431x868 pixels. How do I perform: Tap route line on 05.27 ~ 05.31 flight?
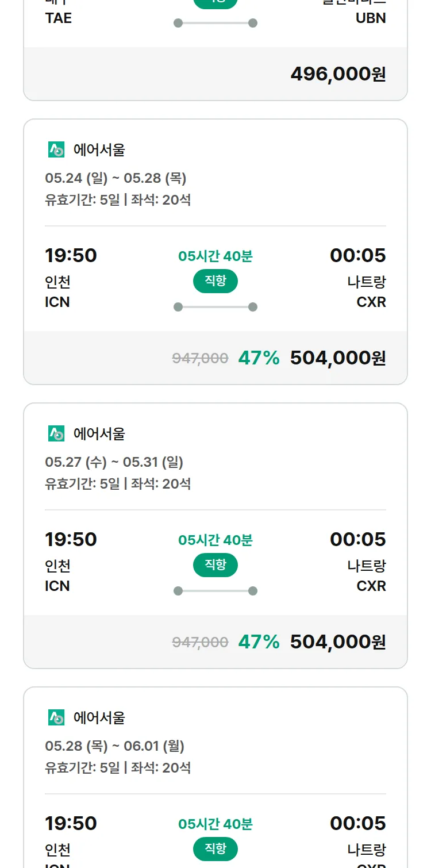tap(215, 591)
